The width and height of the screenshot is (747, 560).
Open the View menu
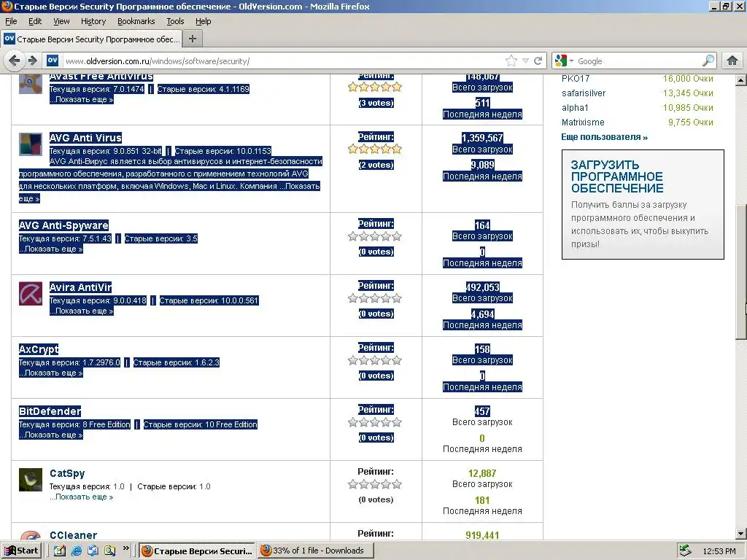61,21
